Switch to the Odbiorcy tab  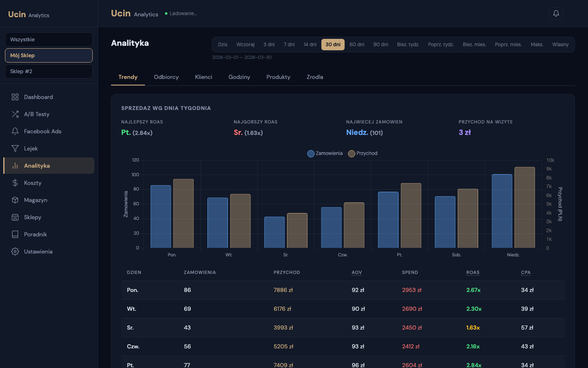(x=166, y=77)
